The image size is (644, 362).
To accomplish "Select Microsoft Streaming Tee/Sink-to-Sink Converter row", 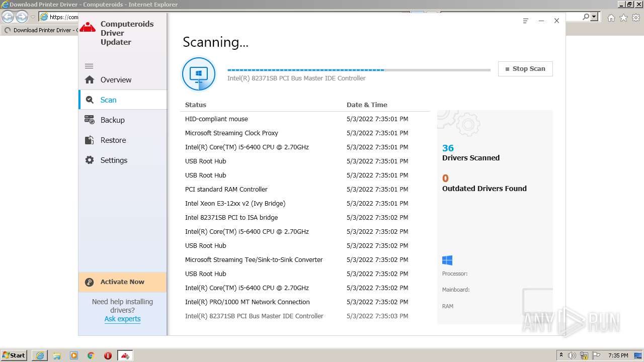I will [x=305, y=260].
